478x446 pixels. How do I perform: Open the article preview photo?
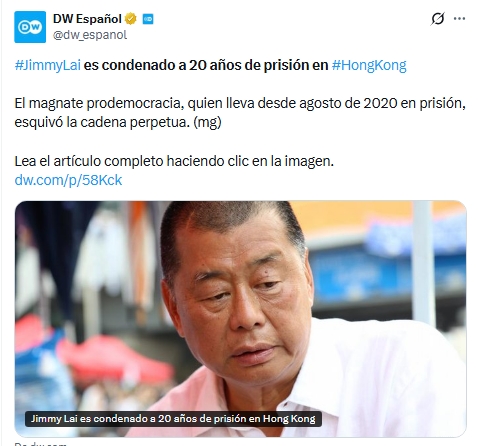point(240,319)
